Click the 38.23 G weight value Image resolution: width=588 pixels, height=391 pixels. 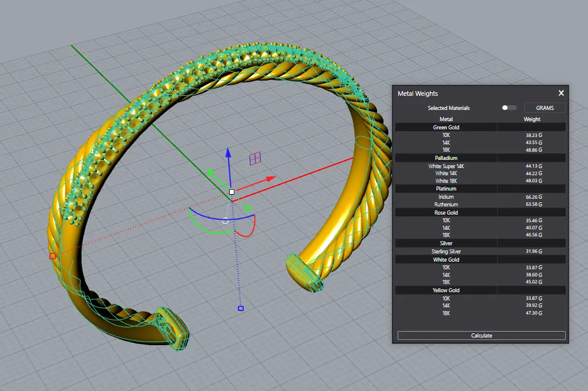[533, 135]
